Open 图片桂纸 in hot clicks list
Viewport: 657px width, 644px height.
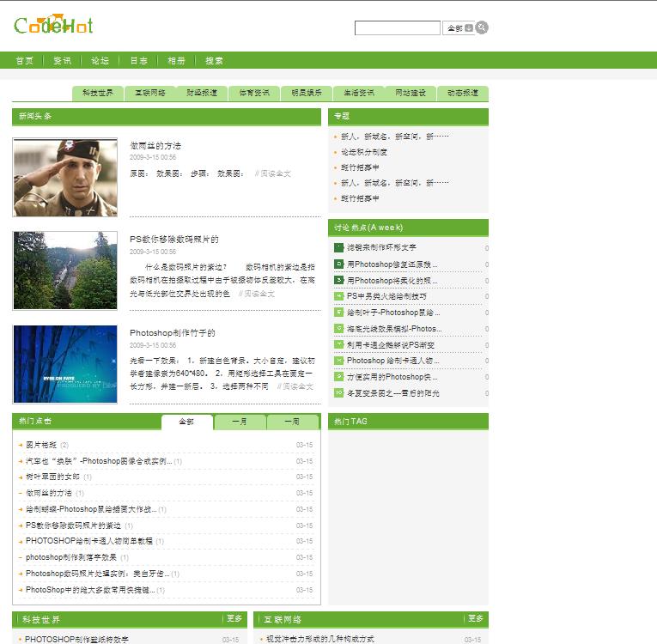(41, 445)
